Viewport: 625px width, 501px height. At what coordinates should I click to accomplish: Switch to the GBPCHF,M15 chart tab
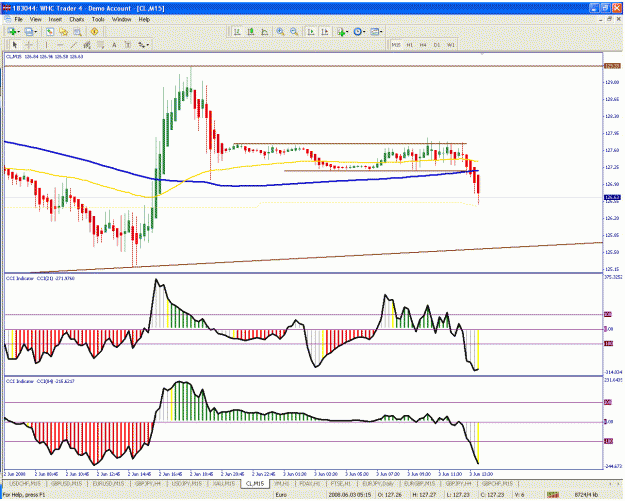point(497,484)
